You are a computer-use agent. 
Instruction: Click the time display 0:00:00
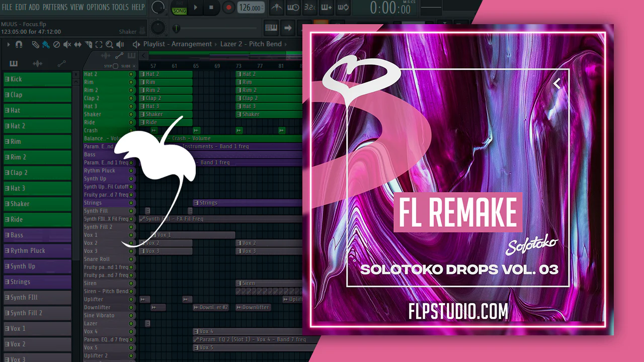click(x=390, y=8)
